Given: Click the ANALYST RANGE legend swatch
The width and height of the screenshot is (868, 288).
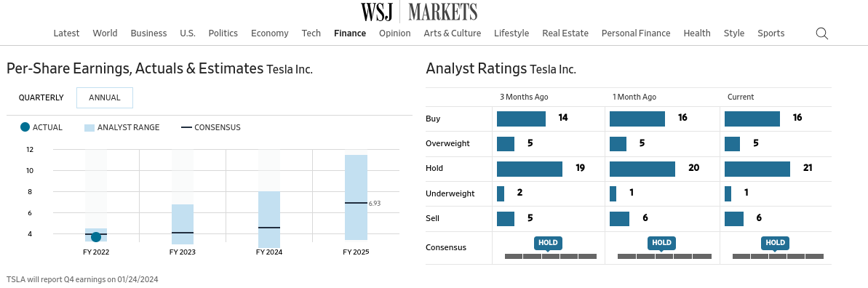Looking at the screenshot, I should click(89, 127).
